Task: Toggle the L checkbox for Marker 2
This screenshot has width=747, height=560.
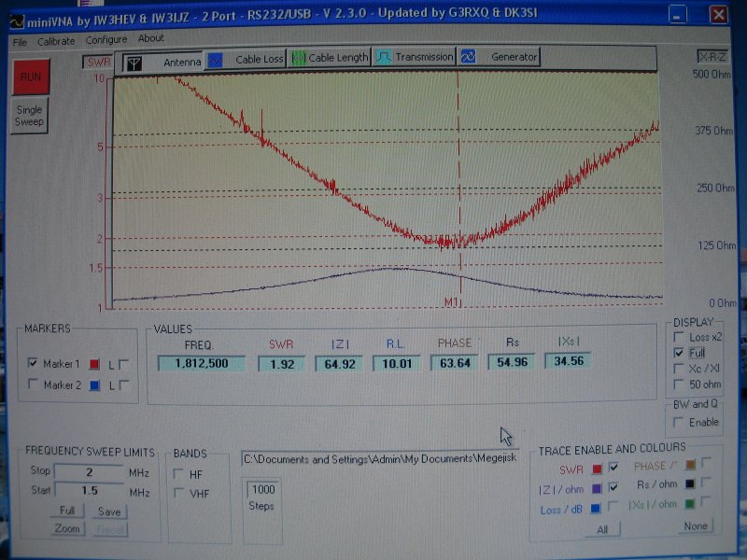Action: tap(124, 385)
